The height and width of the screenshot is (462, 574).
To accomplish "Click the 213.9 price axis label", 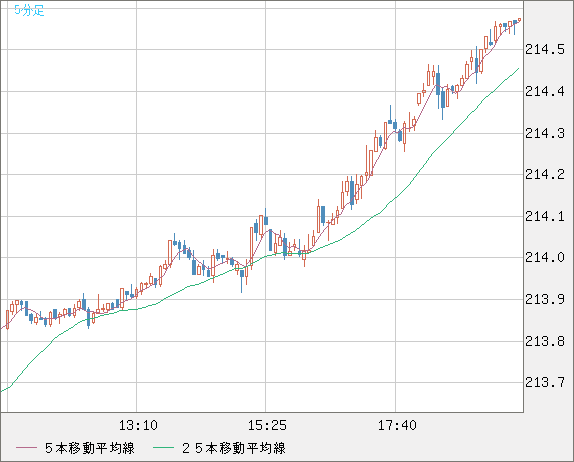I will [x=545, y=299].
